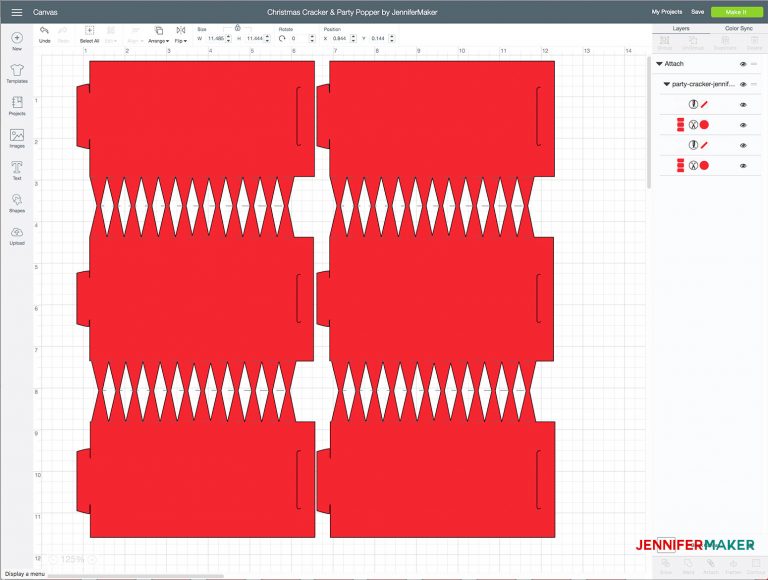Click the Rotate angle input field
The width and height of the screenshot is (768, 580).
tap(299, 38)
